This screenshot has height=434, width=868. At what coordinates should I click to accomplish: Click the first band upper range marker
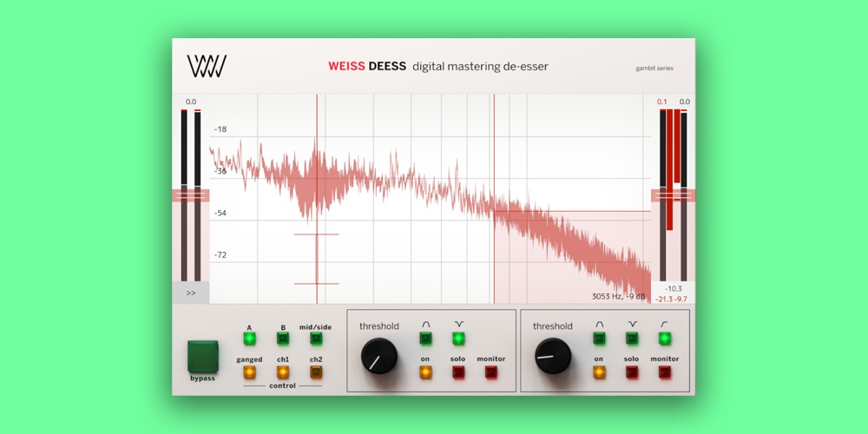coord(316,234)
